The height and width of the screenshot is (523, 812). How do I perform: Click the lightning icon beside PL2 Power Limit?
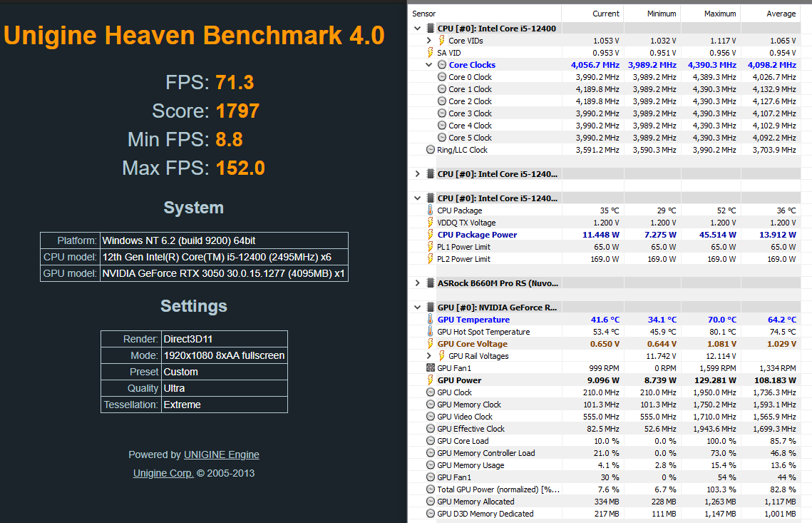click(430, 259)
